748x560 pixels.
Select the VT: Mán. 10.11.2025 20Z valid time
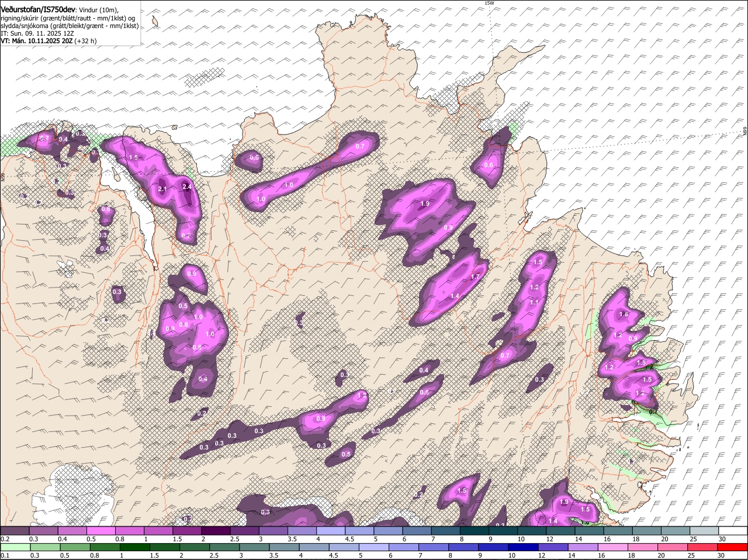(36, 41)
